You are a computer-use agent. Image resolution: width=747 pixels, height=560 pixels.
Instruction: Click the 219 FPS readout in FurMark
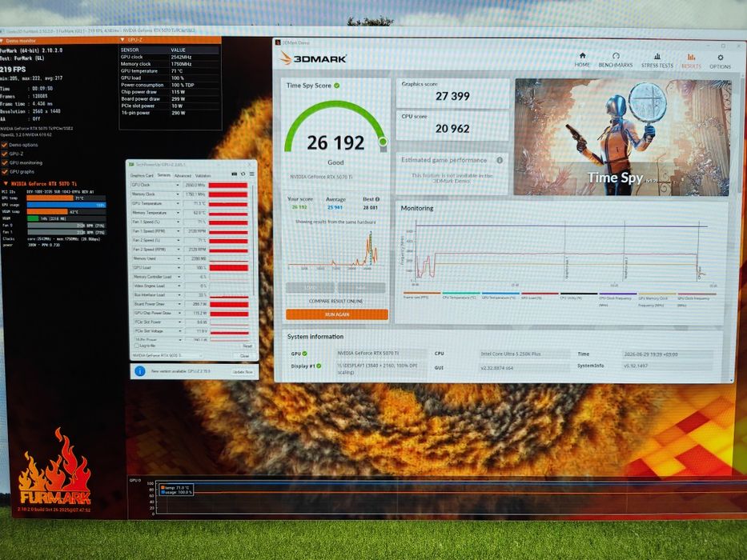tap(13, 69)
